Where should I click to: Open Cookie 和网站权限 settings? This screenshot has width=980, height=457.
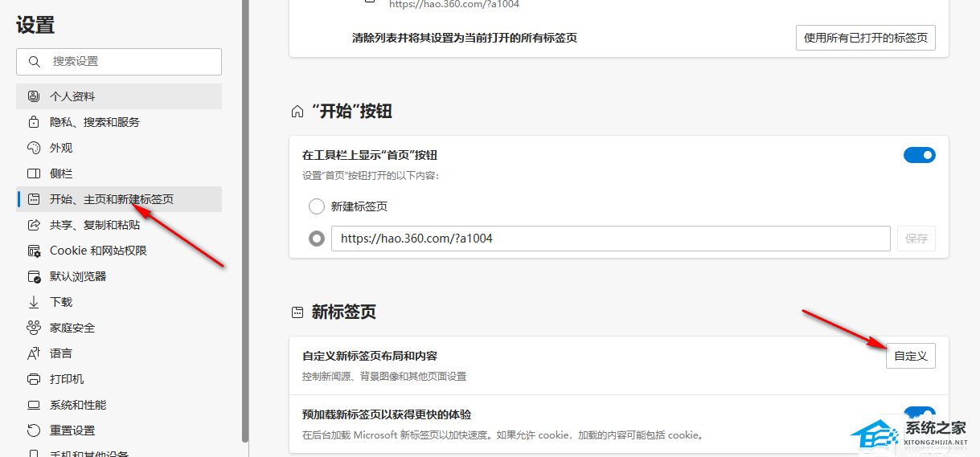[x=119, y=251]
